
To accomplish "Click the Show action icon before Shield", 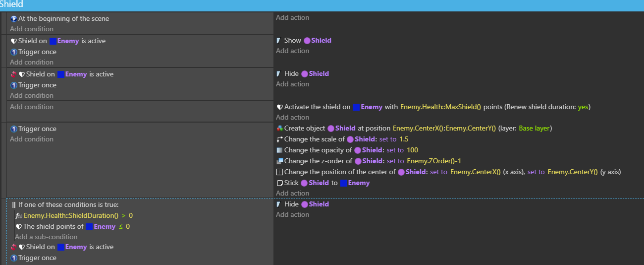I will 279,40.
